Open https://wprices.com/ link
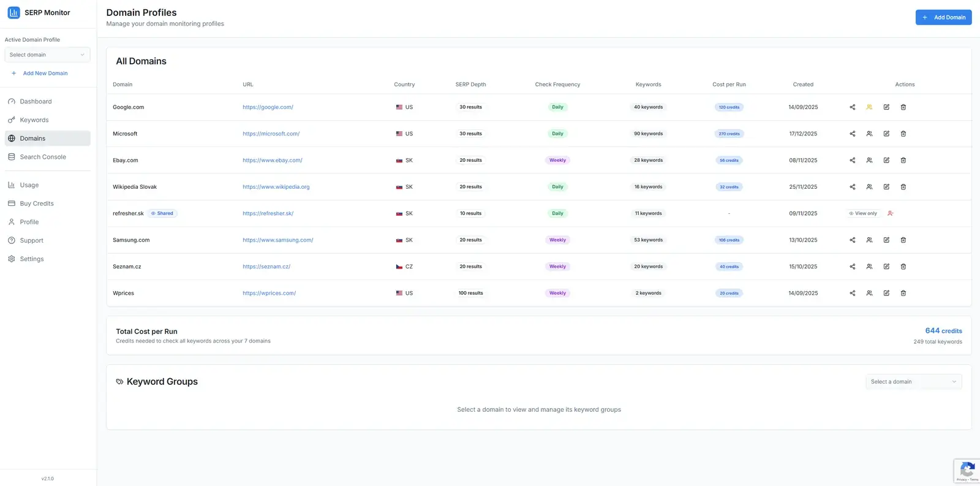The image size is (980, 486). coord(269,293)
